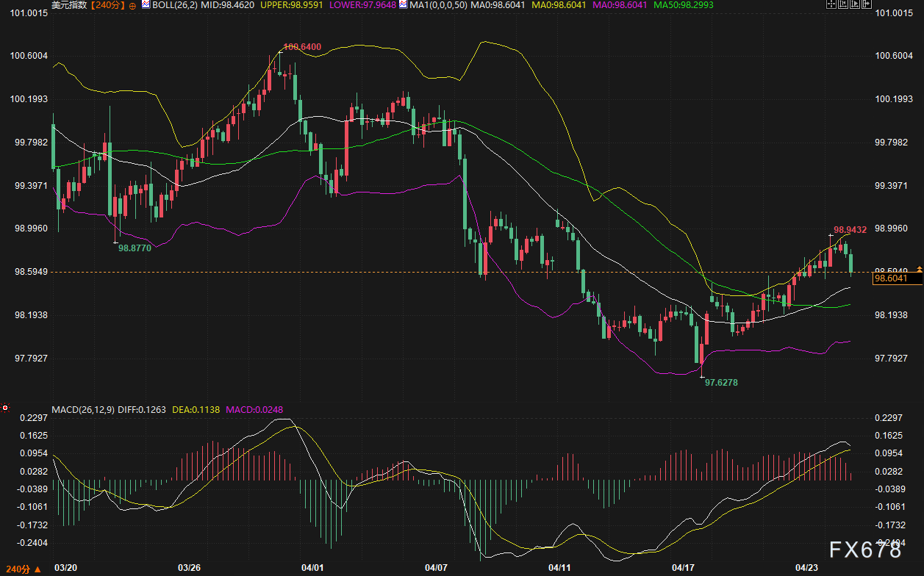Click the current price tag 98.6041
Screen dimensions: 924x576
pos(891,278)
